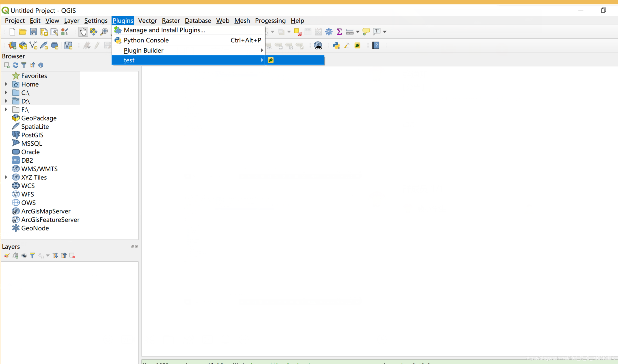Toggle Browser properties info widget
The height and width of the screenshot is (364, 618).
41,65
